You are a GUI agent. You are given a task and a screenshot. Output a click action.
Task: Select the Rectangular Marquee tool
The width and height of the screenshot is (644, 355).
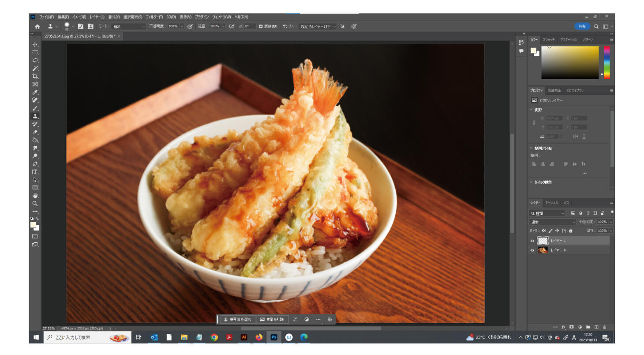(x=35, y=53)
